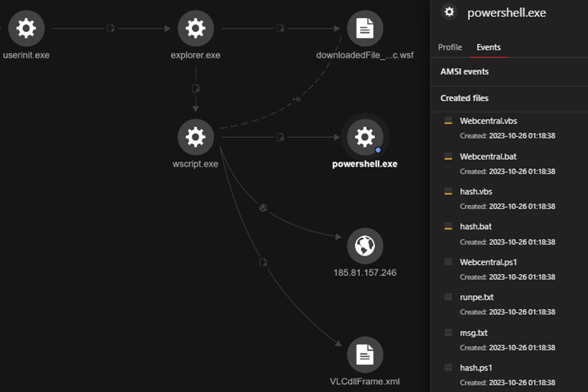Select the 185.81.157.246 network globe node

(364, 246)
